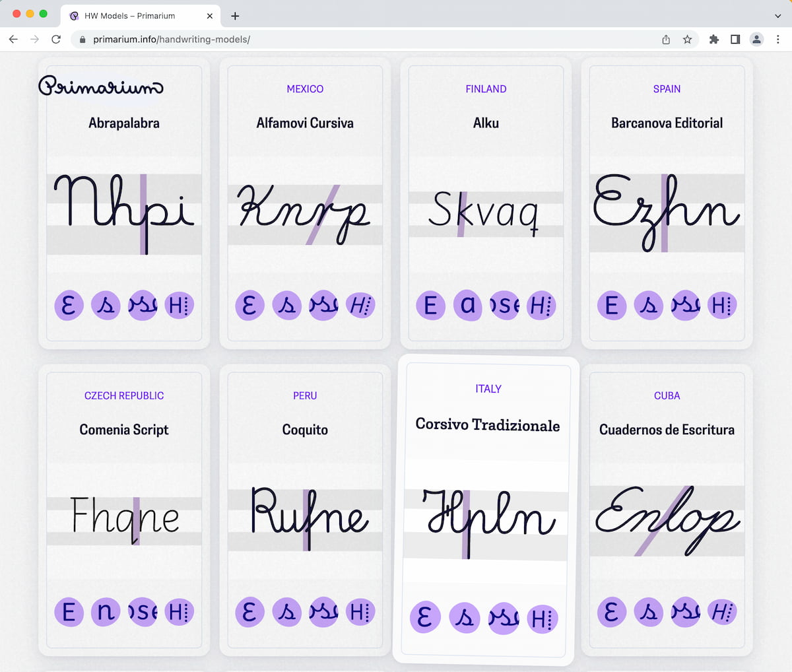Click cursive s icon under Cuadernos de Escritura
This screenshot has width=792, height=672.
(x=648, y=612)
